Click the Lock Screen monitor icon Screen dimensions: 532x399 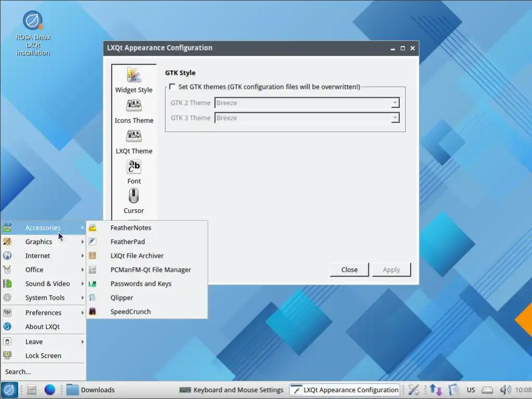click(x=7, y=355)
